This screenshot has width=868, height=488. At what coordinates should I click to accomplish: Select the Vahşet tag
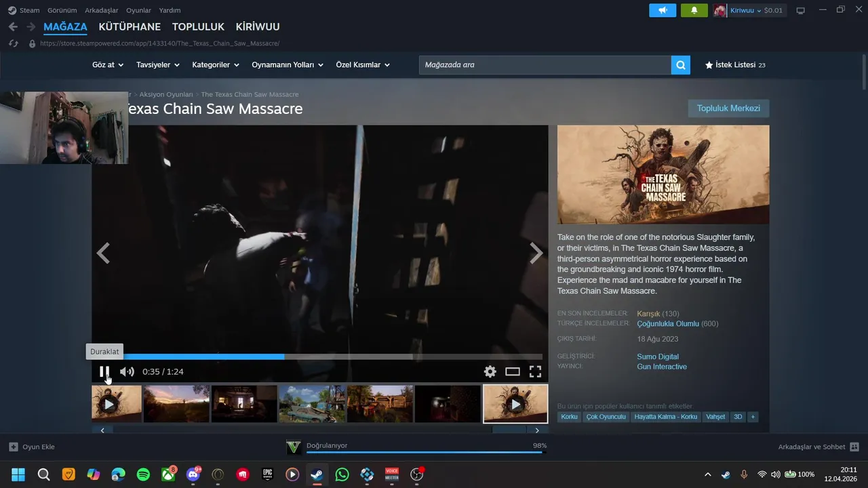(x=715, y=417)
